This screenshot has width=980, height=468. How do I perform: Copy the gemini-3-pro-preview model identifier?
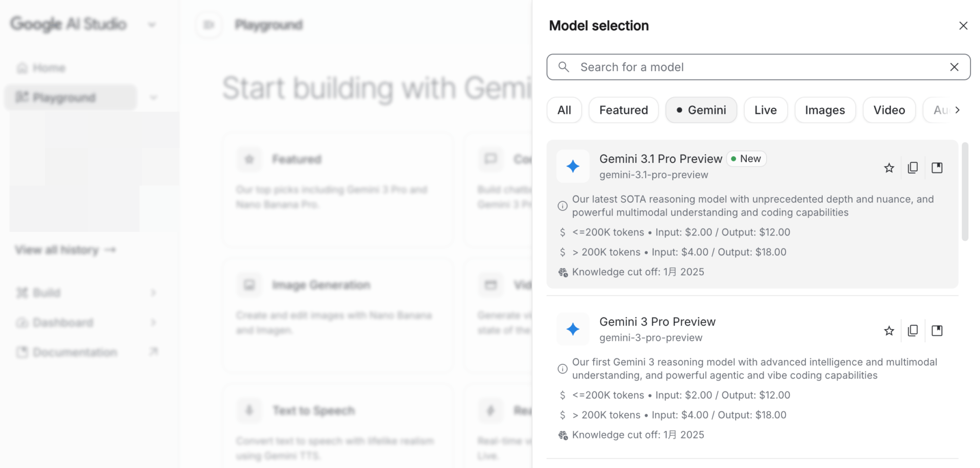click(x=913, y=331)
